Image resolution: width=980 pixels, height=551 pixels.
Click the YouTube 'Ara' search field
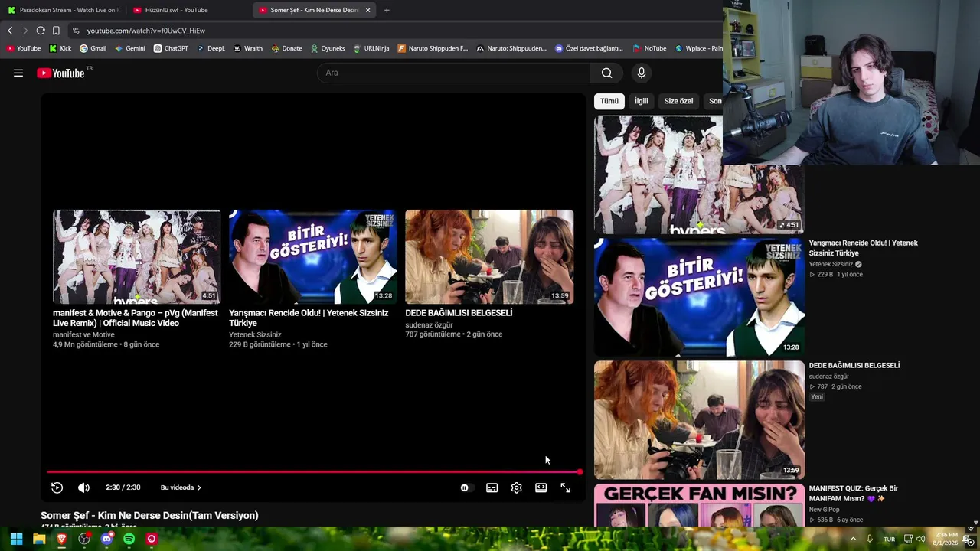pyautogui.click(x=453, y=73)
